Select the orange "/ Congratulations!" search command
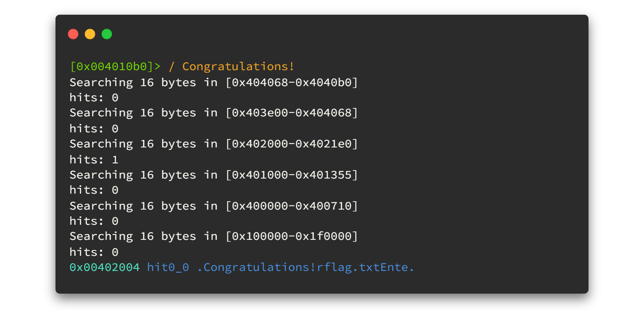 232,67
